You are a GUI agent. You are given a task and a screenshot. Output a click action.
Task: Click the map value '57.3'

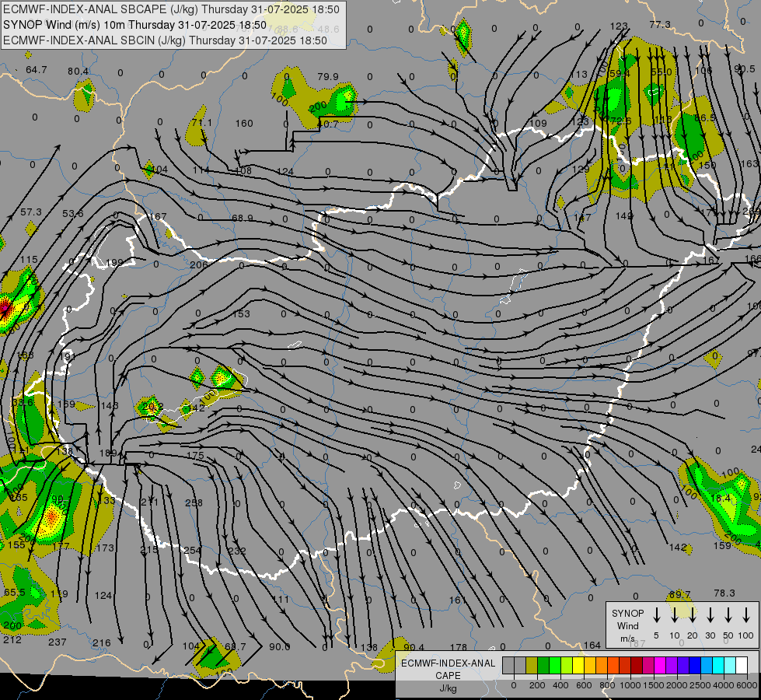coord(31,212)
